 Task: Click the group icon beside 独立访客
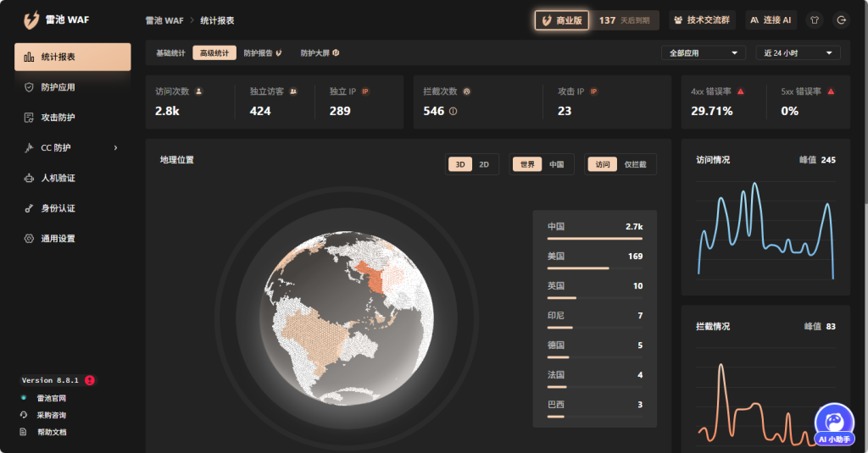tap(293, 91)
